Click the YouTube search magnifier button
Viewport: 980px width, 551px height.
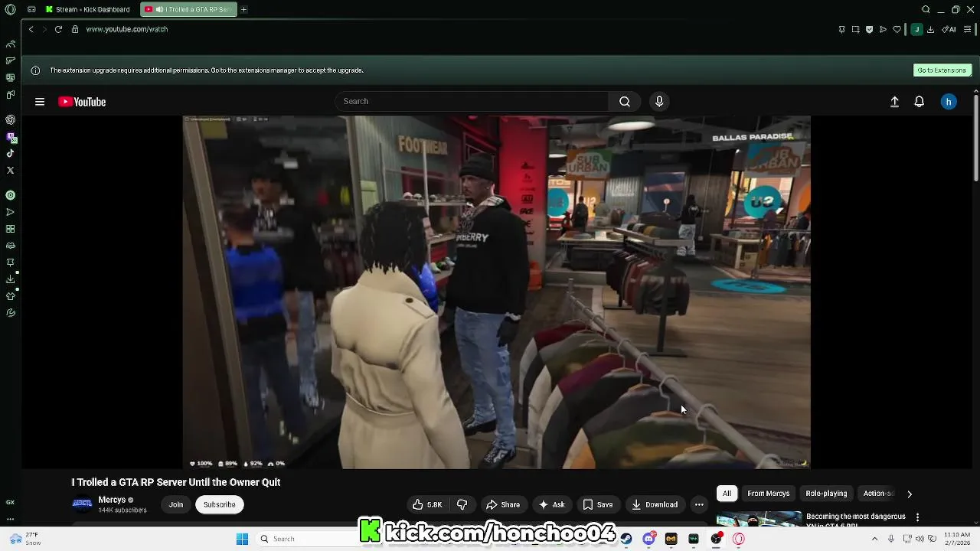point(625,101)
